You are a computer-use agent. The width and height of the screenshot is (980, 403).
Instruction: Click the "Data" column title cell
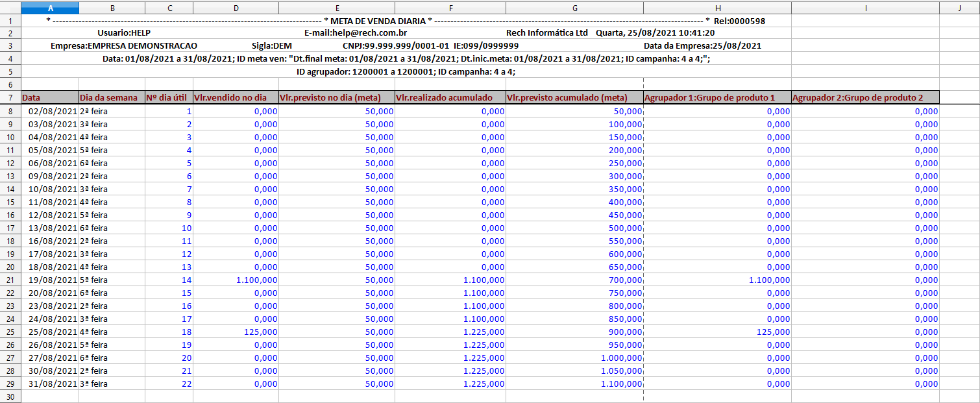50,98
